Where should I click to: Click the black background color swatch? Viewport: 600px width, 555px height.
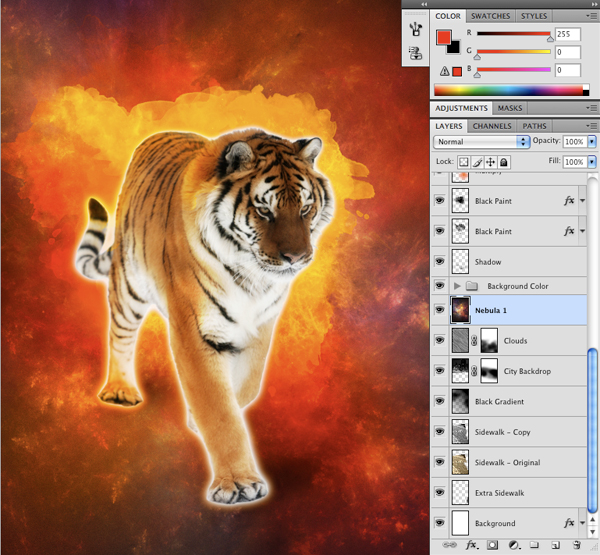tap(454, 47)
